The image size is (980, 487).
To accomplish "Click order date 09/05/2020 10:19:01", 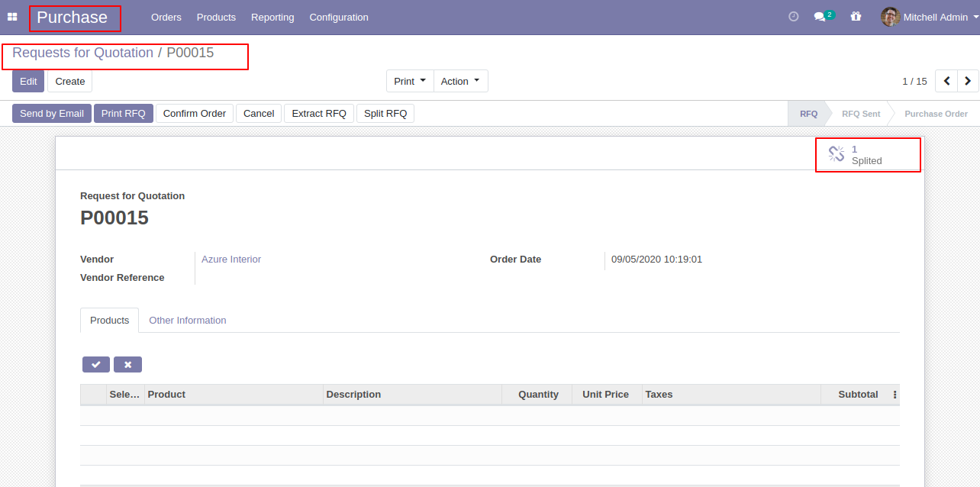I will click(x=656, y=260).
